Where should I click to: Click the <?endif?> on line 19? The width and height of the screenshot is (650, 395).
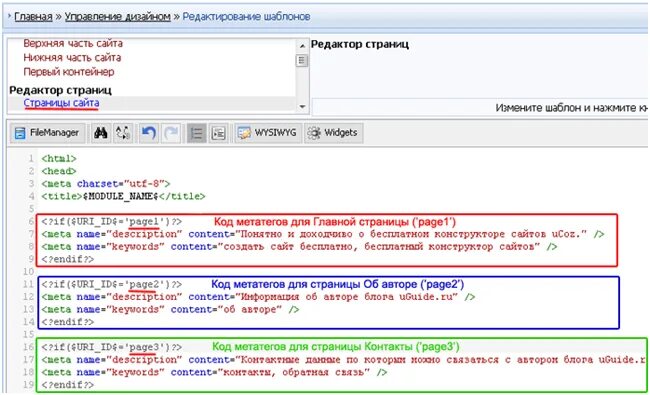point(68,385)
